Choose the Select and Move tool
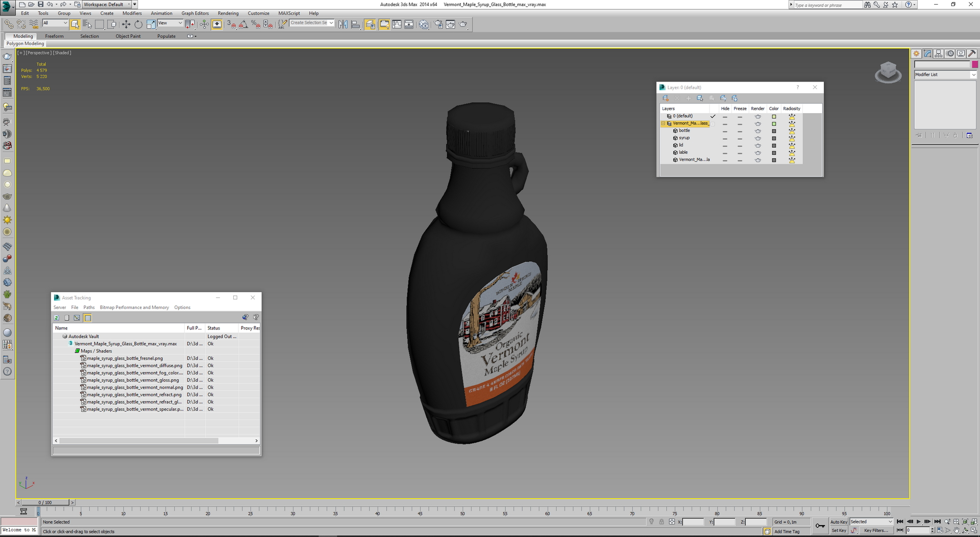 pos(126,24)
